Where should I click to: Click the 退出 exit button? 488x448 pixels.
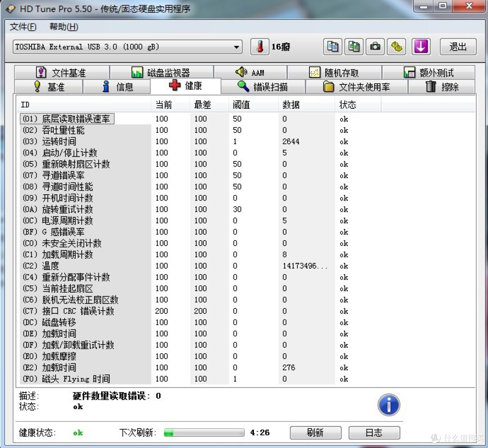tap(458, 47)
